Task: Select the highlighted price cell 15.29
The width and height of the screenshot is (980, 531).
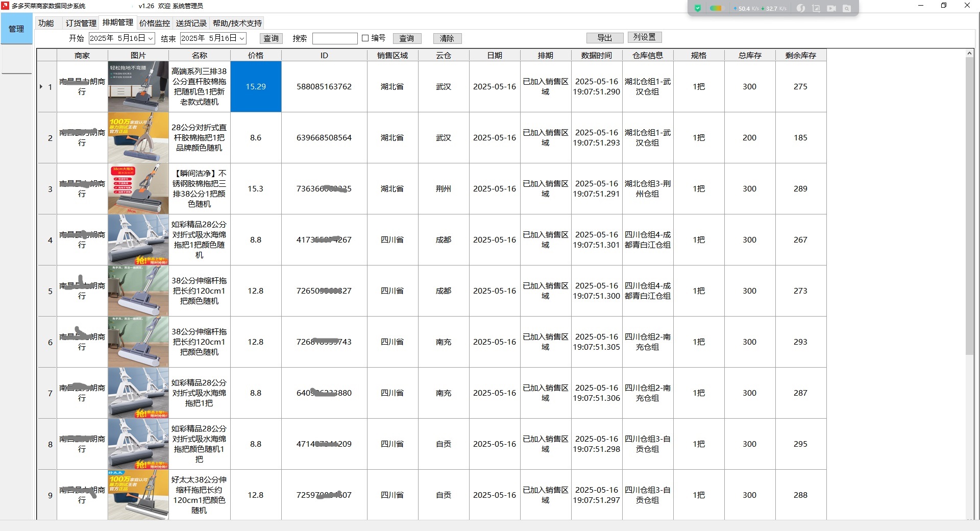Action: tap(256, 87)
